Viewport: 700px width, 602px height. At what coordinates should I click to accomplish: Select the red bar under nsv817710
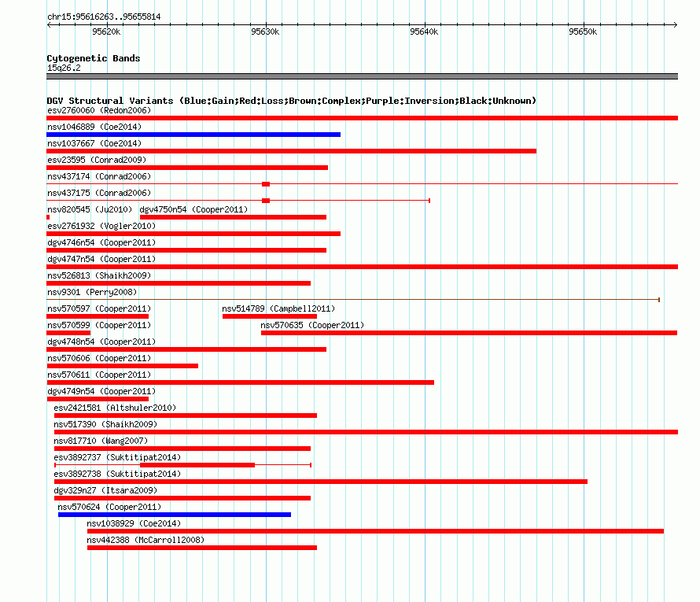click(182, 449)
